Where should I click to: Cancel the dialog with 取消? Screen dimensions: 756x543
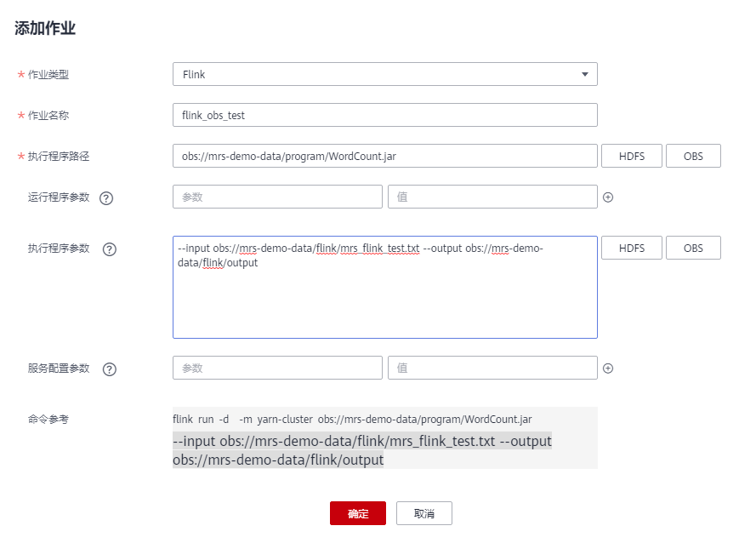[x=423, y=513]
